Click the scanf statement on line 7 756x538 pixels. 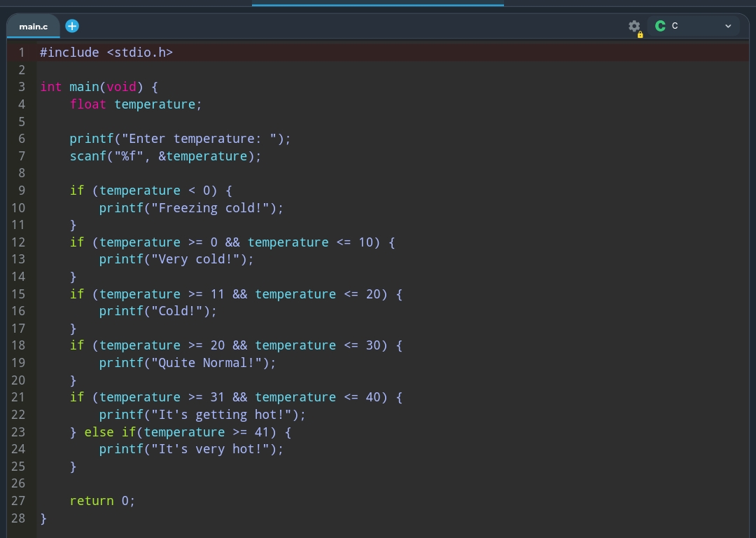[164, 156]
